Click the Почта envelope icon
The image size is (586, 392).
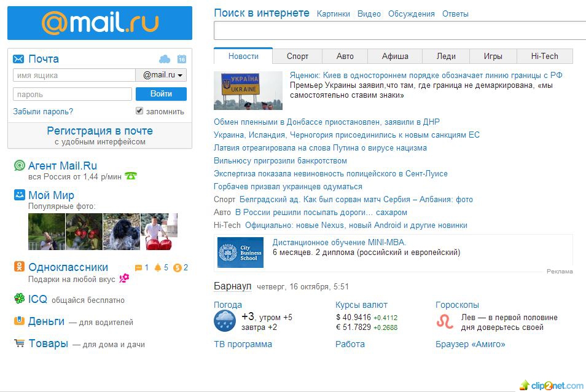tap(18, 59)
